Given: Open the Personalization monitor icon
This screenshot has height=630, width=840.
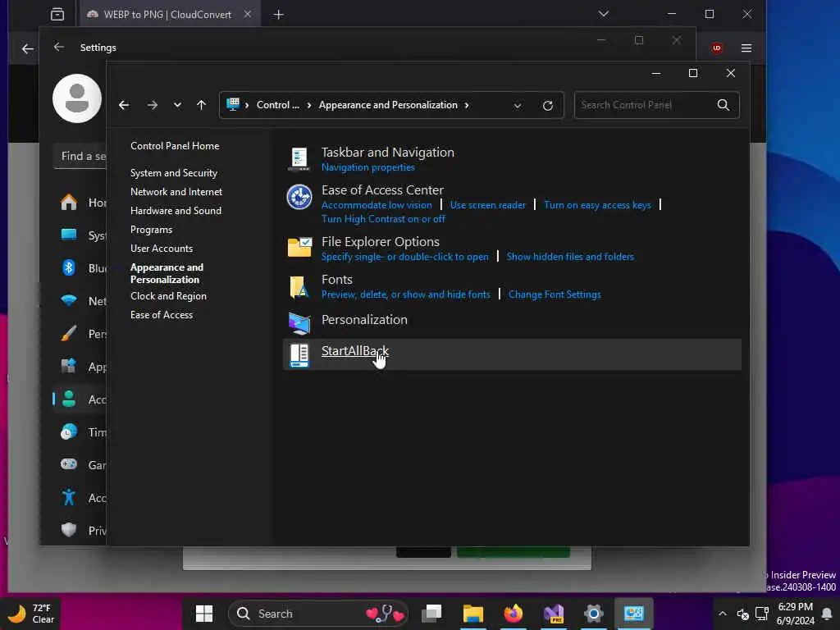Looking at the screenshot, I should [299, 323].
